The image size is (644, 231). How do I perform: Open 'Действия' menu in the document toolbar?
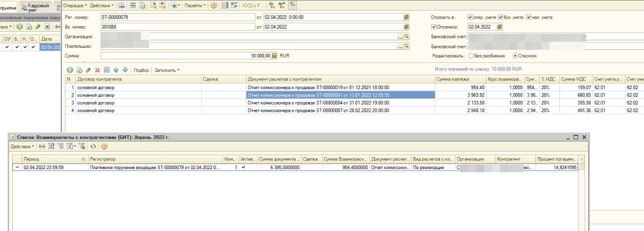pyautogui.click(x=102, y=6)
